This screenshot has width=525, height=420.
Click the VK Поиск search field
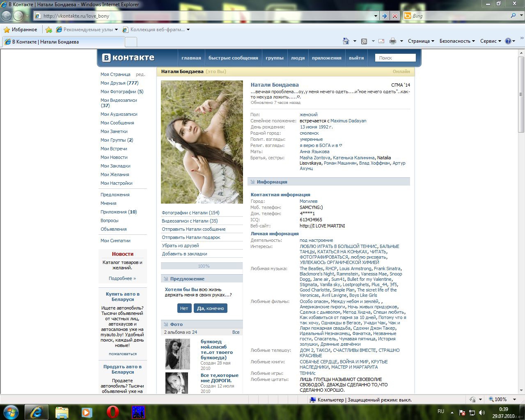pyautogui.click(x=395, y=58)
